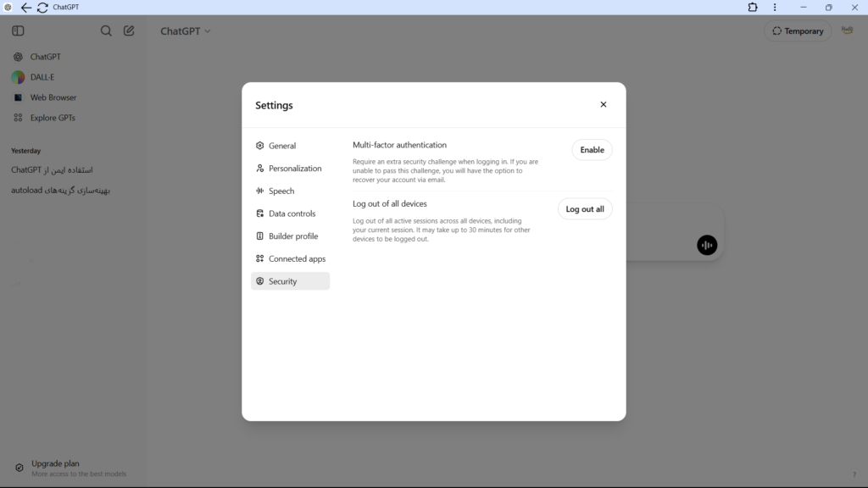Click the Connected apps icon
Image resolution: width=868 pixels, height=488 pixels.
259,259
